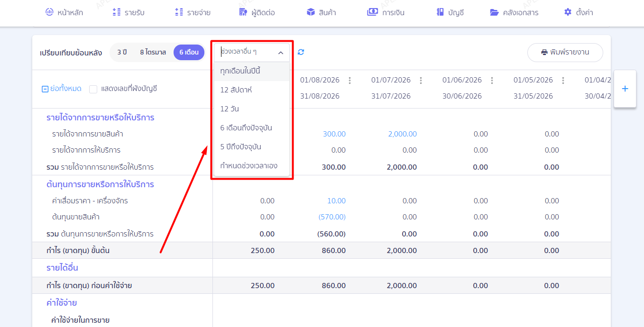Open การเงิน from the top navigation

[x=386, y=13]
